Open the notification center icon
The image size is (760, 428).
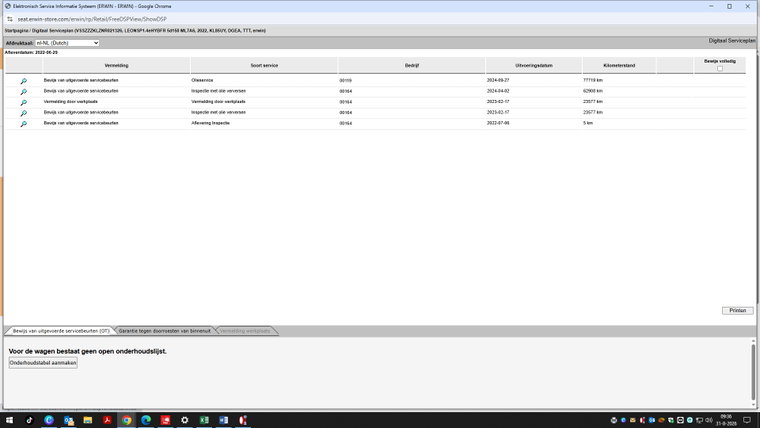tap(747, 420)
